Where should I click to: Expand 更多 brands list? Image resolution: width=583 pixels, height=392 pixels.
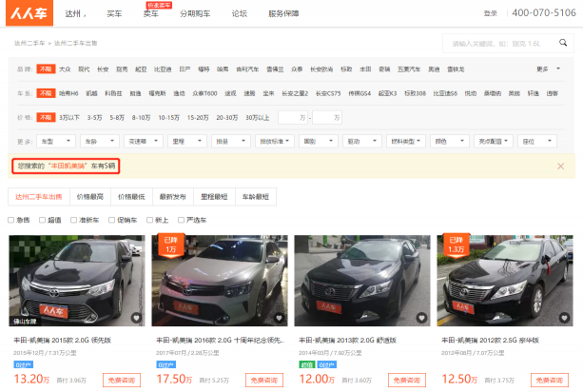pos(548,69)
